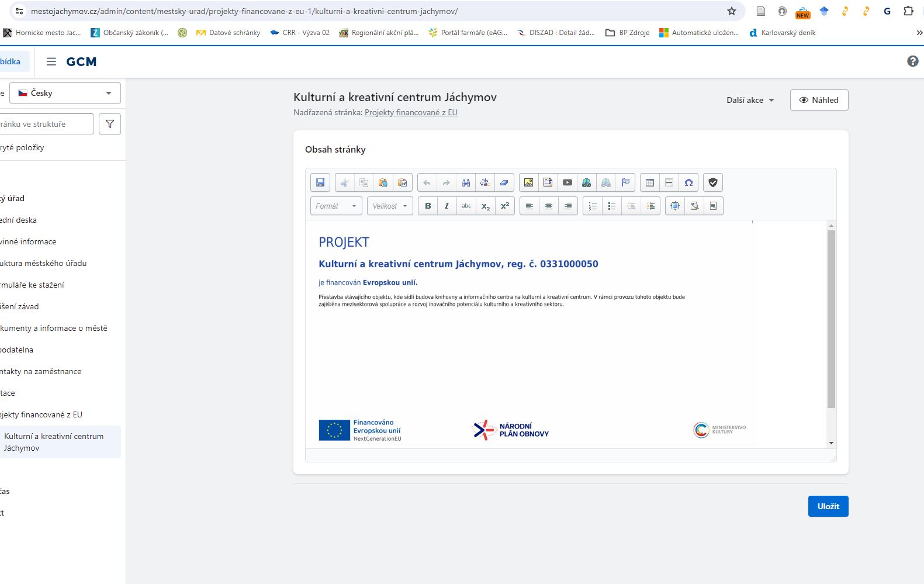
Task: Toggle bold formatting
Action: pyautogui.click(x=428, y=206)
